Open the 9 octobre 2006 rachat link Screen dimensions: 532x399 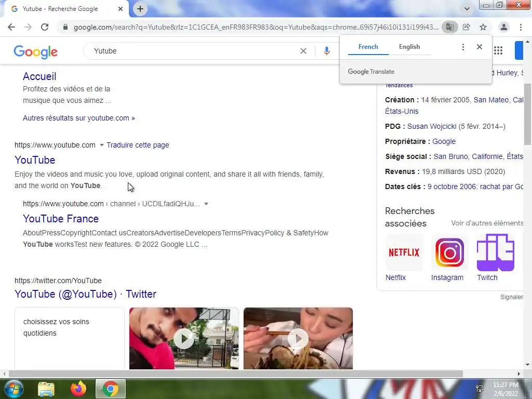[475, 187]
